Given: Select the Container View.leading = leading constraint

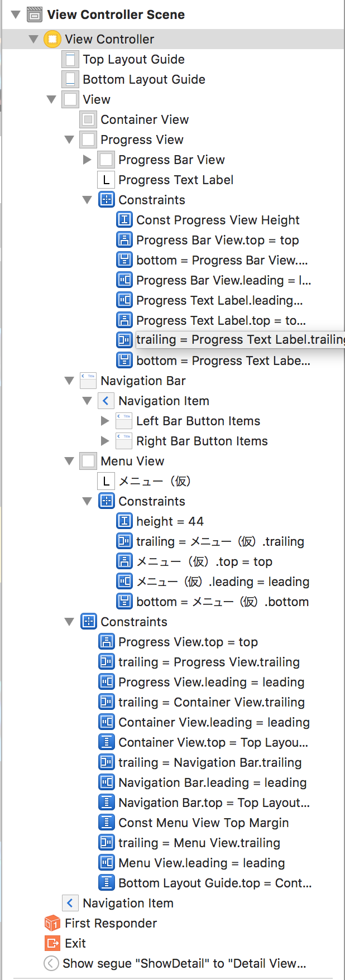Looking at the screenshot, I should tap(214, 722).
